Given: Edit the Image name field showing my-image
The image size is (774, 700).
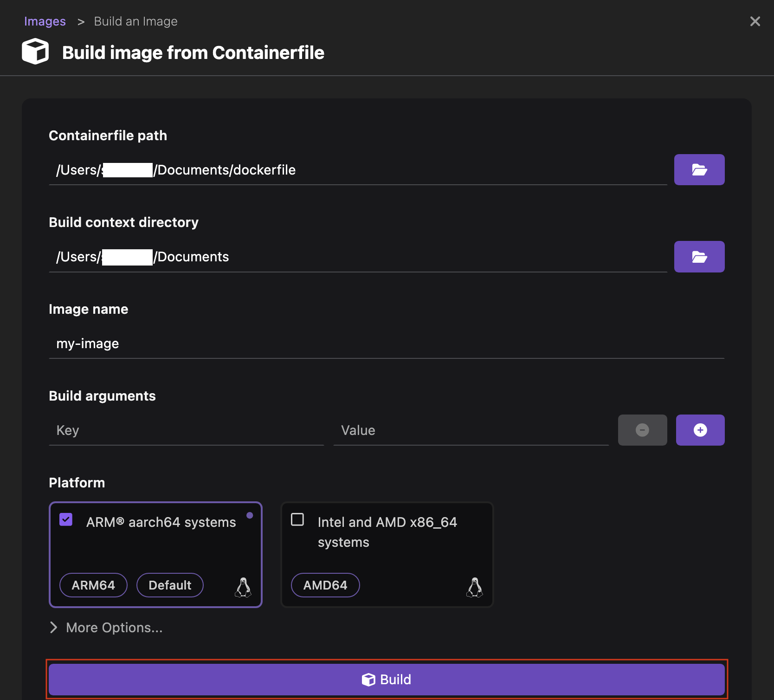Looking at the screenshot, I should point(186,344).
